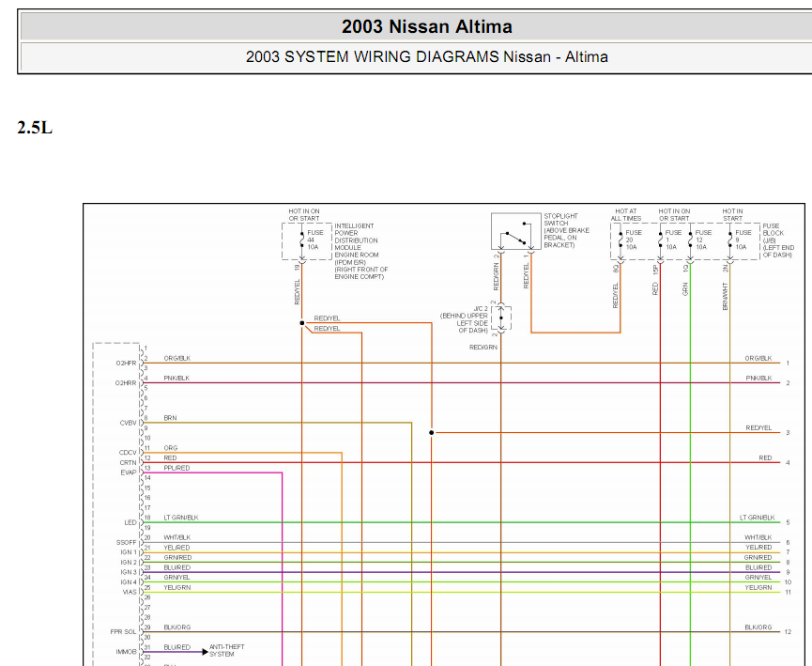Select the "STOPLIGHT SWITCH" label text
This screenshot has height=666, width=812.
click(x=560, y=219)
